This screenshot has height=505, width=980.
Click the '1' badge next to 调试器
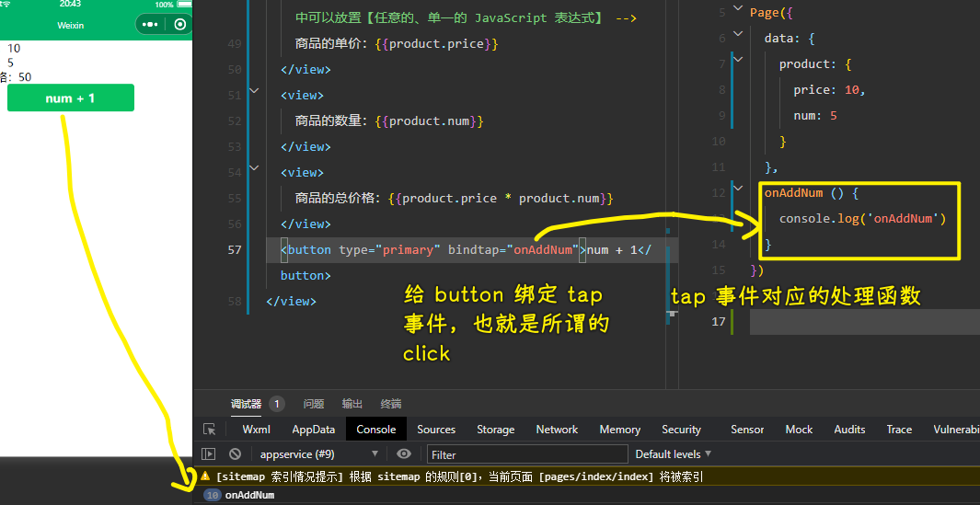[277, 404]
